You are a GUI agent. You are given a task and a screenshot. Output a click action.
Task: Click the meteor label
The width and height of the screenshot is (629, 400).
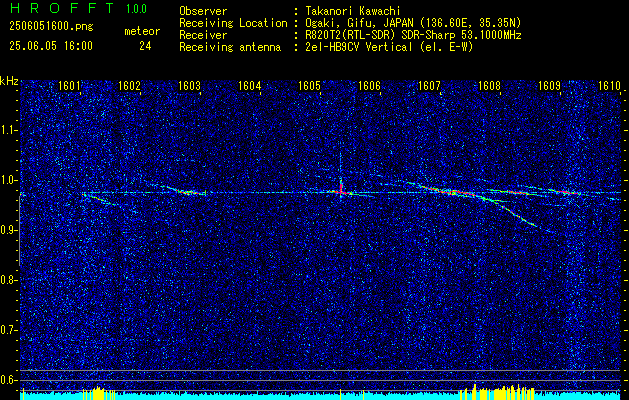tap(142, 31)
